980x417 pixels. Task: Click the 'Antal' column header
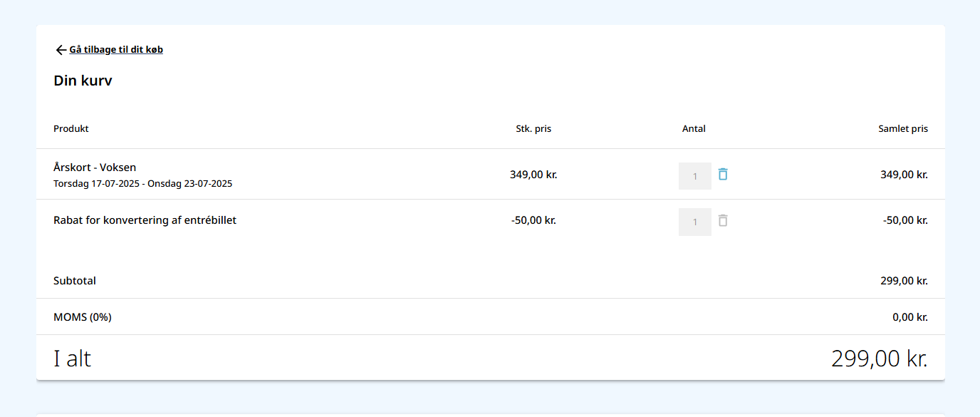[x=694, y=129]
